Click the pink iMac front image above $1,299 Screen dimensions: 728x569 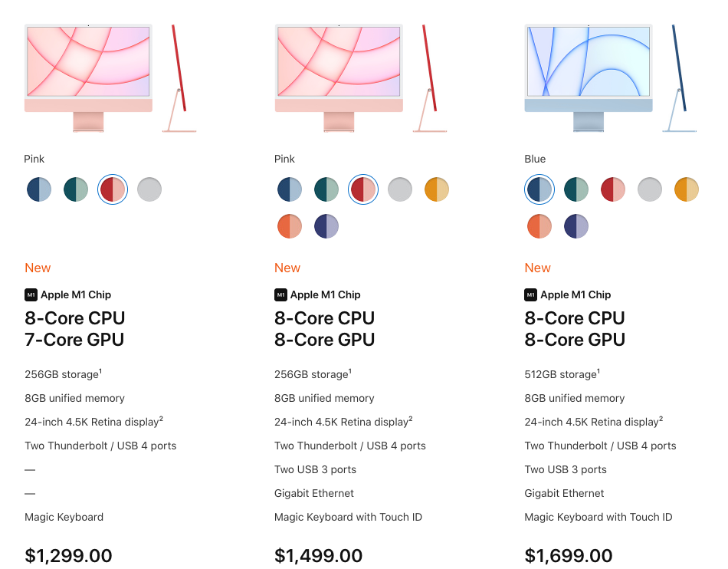(88, 77)
